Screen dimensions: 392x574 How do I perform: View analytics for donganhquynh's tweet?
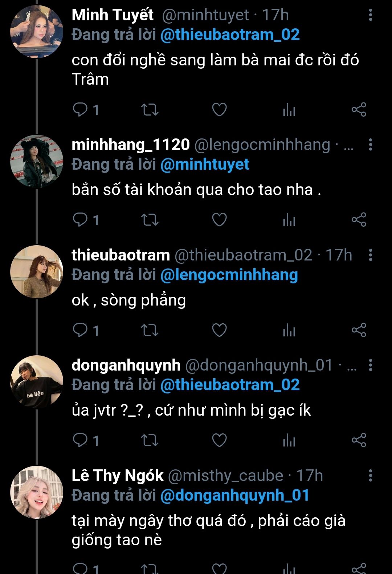click(x=289, y=440)
